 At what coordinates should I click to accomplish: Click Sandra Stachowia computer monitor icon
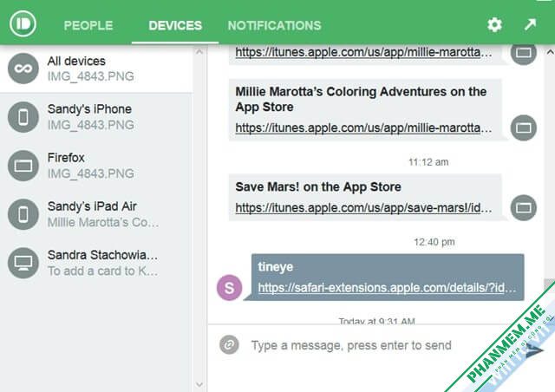pyautogui.click(x=23, y=263)
